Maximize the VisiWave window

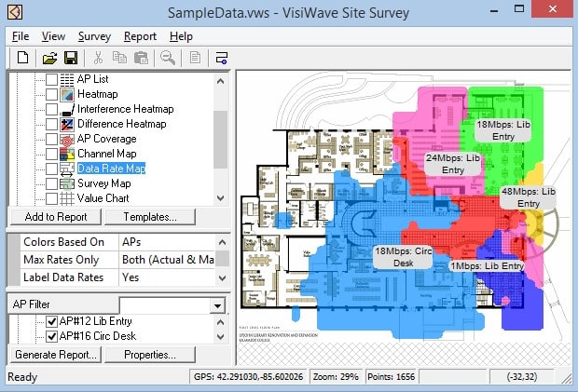(x=519, y=9)
